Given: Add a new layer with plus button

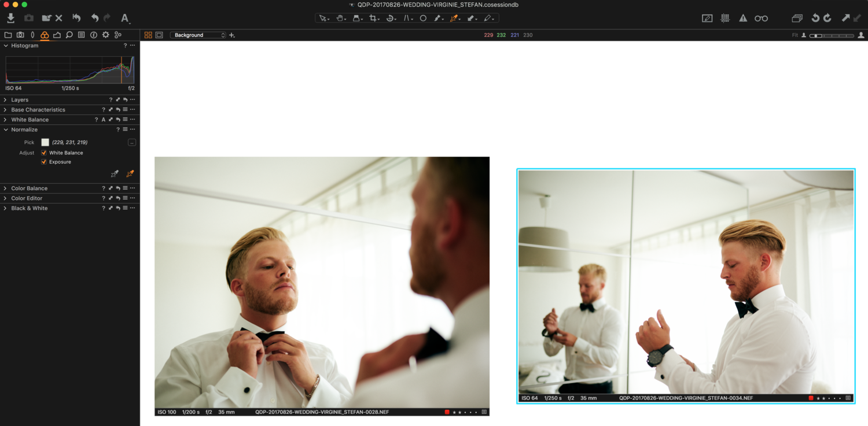Looking at the screenshot, I should click(x=232, y=35).
